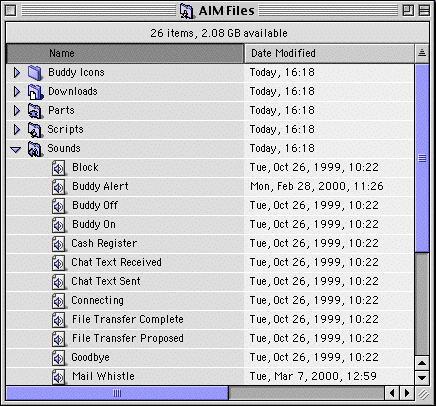The height and width of the screenshot is (406, 436).
Task: Click the vertical scroll down arrow
Action: [x=422, y=378]
